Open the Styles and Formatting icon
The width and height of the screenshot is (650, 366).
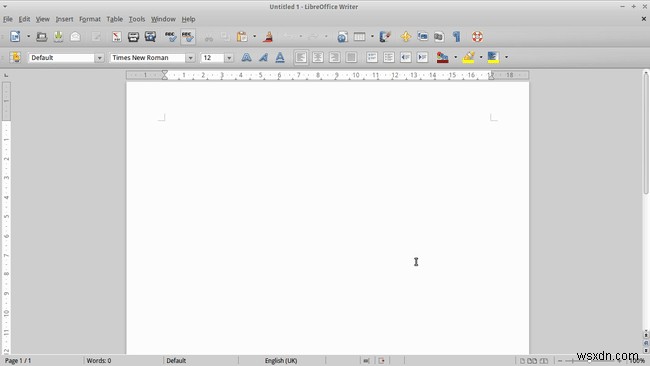click(16, 57)
